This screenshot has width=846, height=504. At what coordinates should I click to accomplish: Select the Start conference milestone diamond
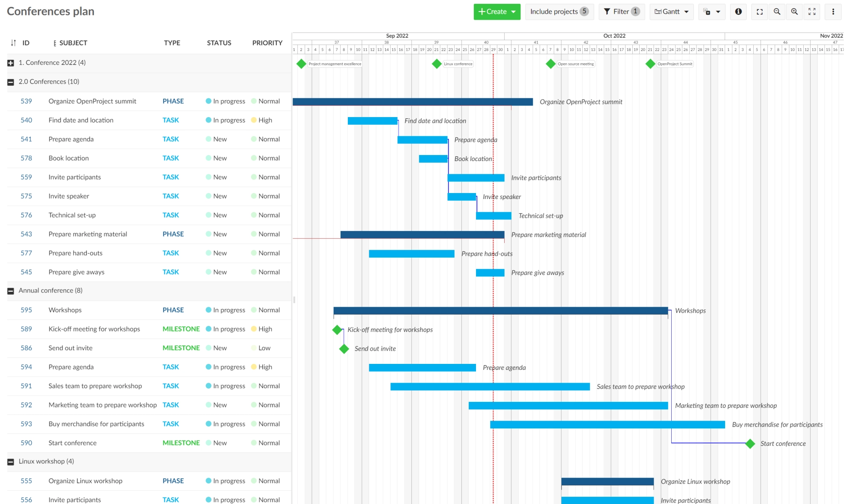pyautogui.click(x=750, y=443)
